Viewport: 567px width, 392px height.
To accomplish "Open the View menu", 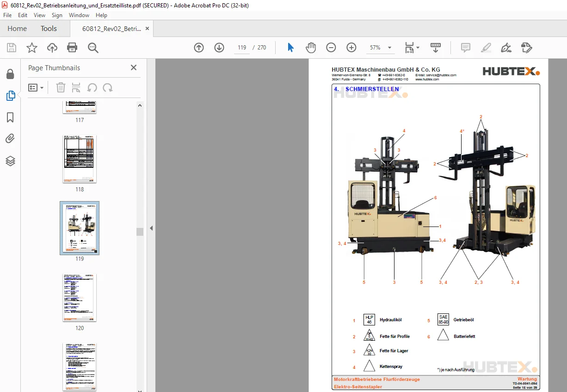I will click(39, 15).
